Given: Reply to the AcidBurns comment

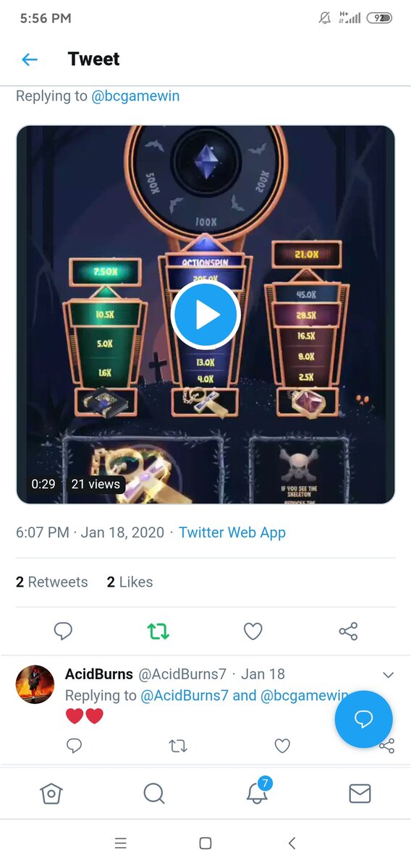Looking at the screenshot, I should click(74, 746).
